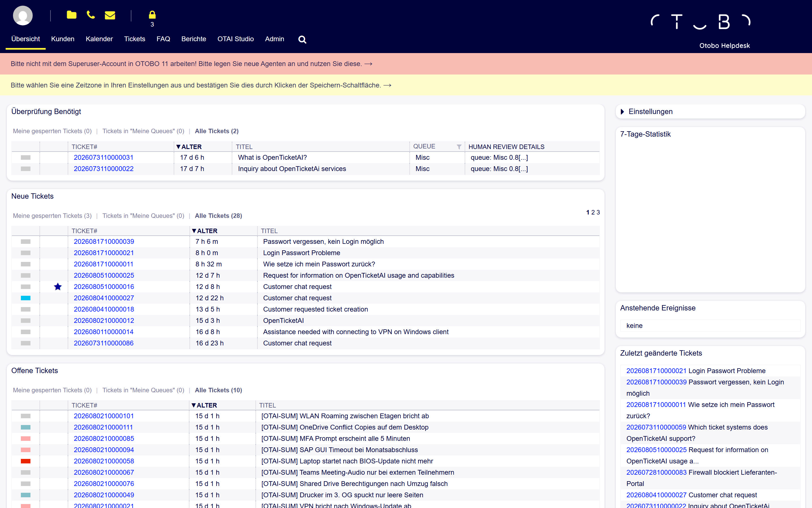Click teal flag on ticket 2026080210000111
812x508 pixels.
25,427
